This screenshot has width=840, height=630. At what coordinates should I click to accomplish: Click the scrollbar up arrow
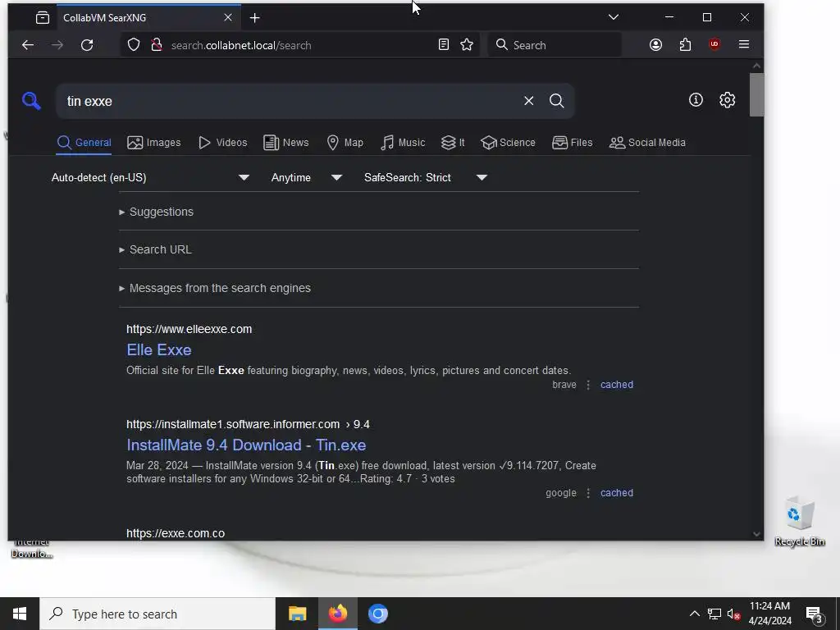point(756,66)
